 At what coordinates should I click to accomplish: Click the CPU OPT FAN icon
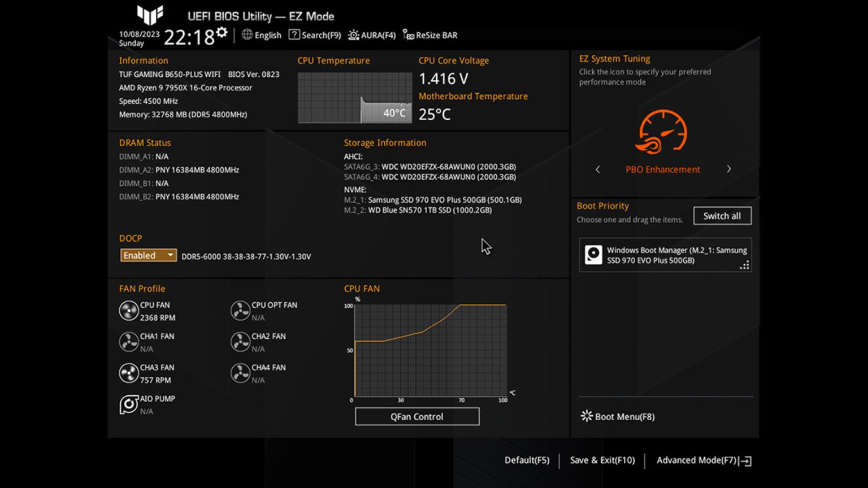coord(240,311)
